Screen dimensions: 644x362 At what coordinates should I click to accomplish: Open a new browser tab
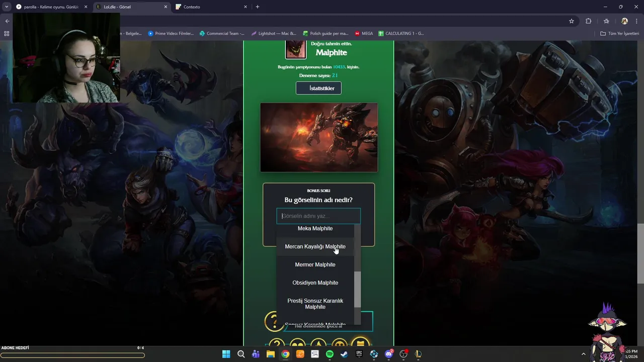coord(258,7)
